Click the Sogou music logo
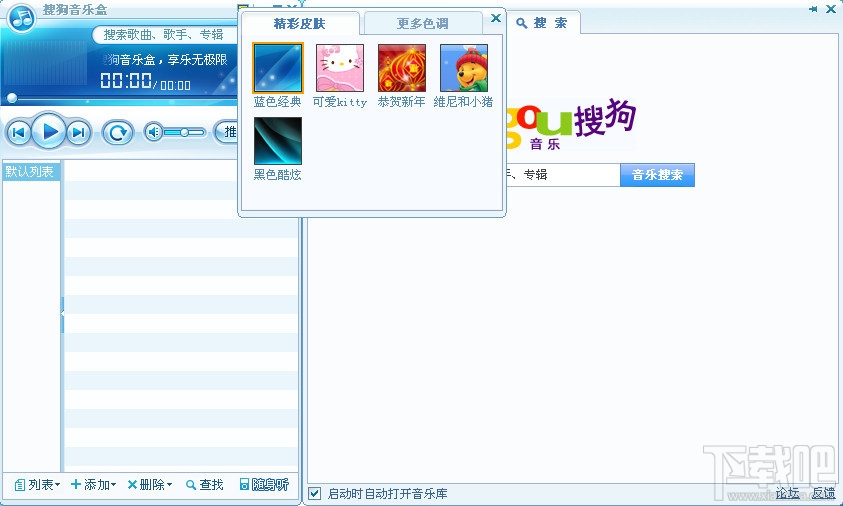Image resolution: width=843 pixels, height=506 pixels. (x=571, y=126)
